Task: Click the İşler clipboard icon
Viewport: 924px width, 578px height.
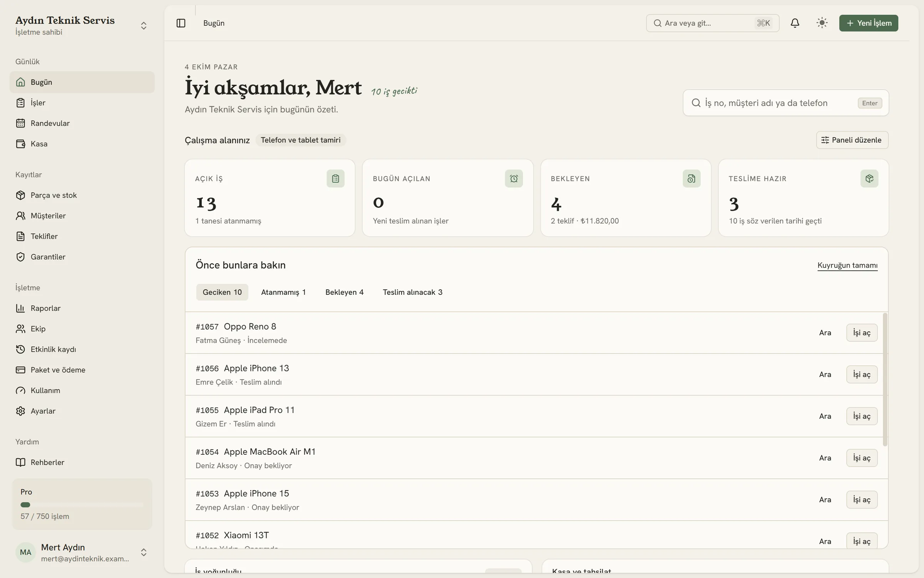Action: pos(20,102)
